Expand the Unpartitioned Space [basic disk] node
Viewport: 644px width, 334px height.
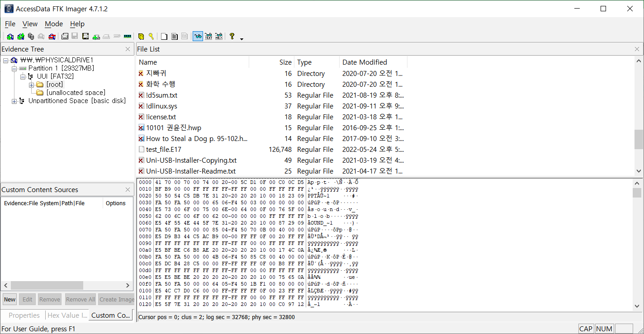click(14, 101)
